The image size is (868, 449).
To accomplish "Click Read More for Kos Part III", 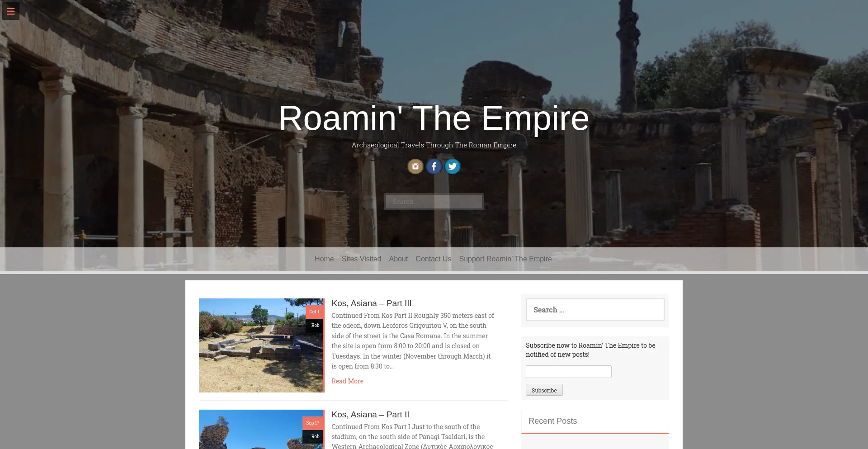I will point(347,381).
